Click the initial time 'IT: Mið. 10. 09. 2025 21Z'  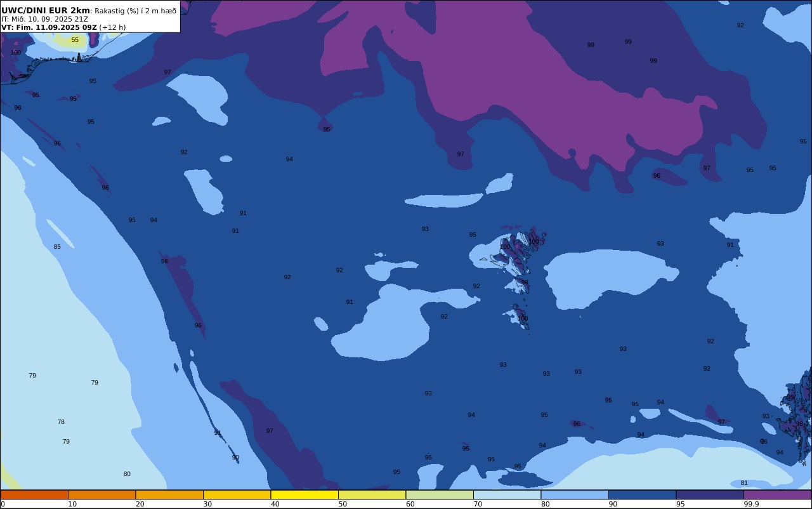coord(44,19)
